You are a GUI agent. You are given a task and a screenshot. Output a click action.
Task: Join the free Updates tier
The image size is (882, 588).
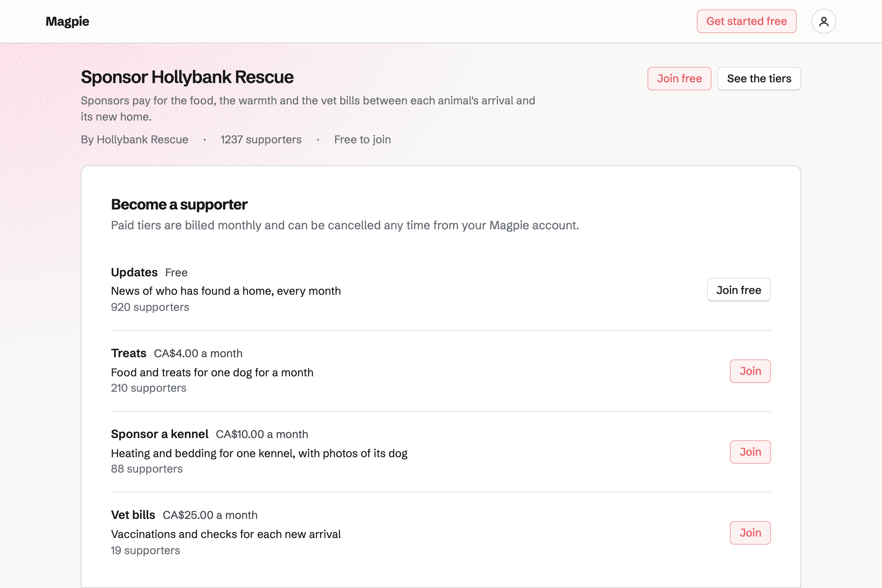738,290
